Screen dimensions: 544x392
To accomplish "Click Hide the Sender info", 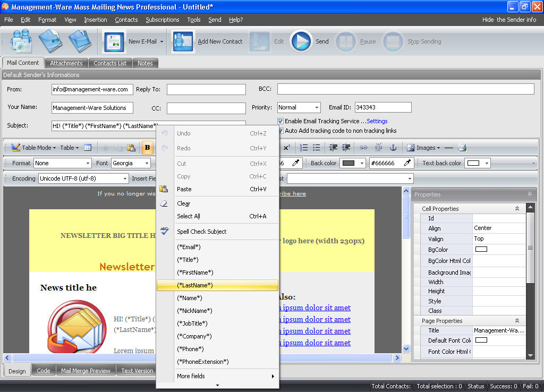I will click(509, 20).
